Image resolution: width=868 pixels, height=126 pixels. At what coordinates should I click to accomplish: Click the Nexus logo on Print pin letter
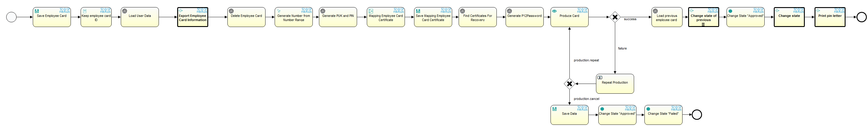(x=839, y=11)
